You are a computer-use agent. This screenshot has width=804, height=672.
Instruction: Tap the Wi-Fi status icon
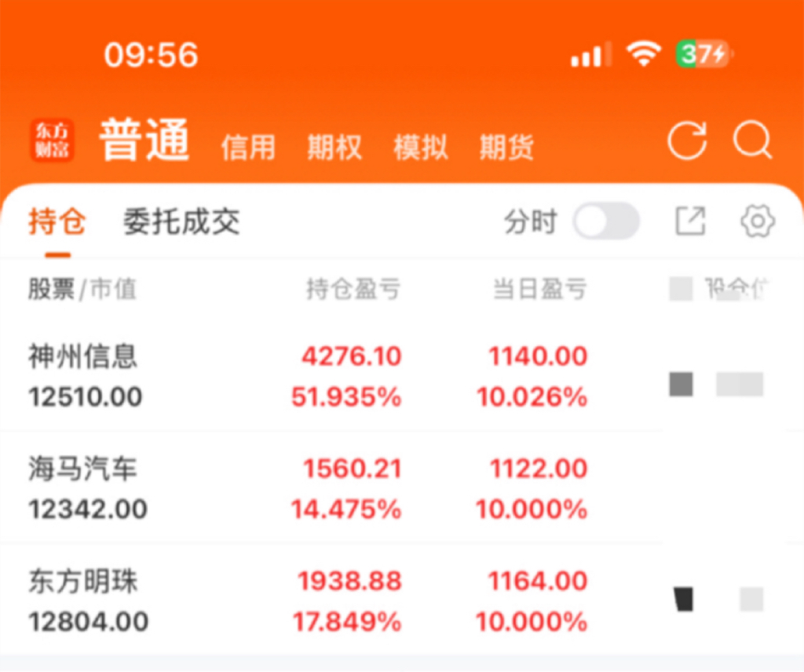click(644, 53)
